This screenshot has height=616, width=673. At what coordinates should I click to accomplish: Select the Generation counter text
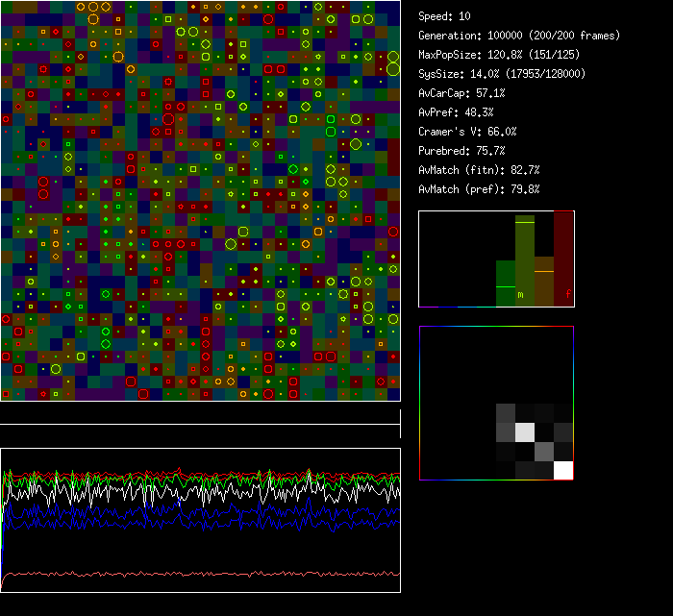click(x=518, y=36)
